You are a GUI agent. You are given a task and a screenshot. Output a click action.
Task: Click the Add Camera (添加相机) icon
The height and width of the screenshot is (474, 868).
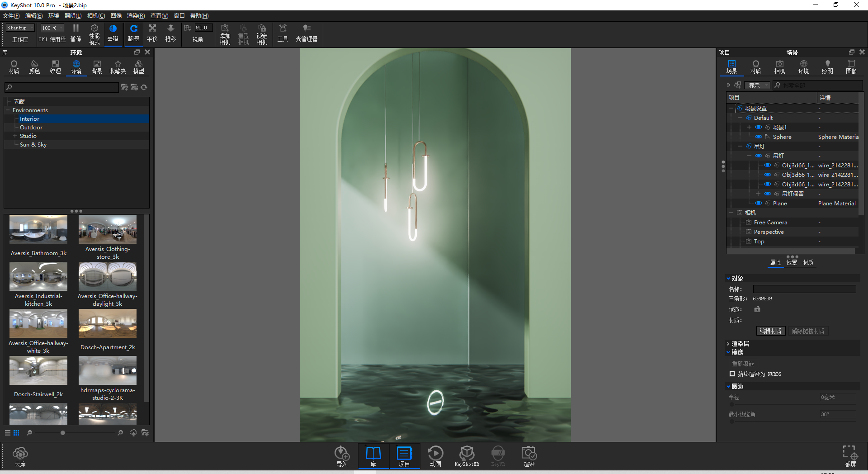225,34
